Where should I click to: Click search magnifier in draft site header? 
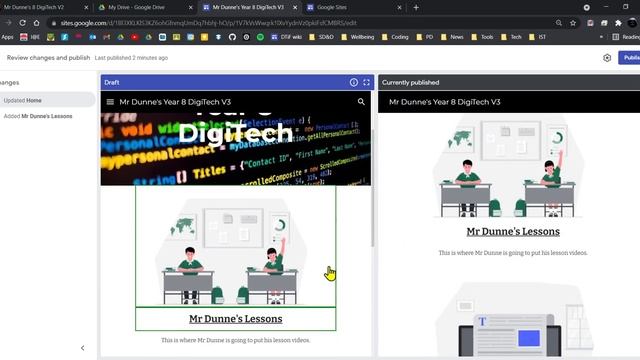tap(361, 102)
